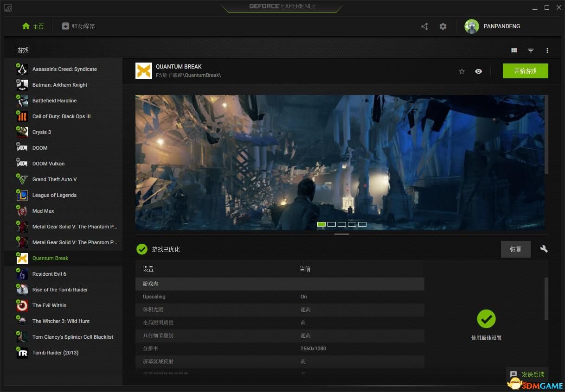Screen dimensions: 565x392
Task: Select The Witcher 3: Wild Hunt icon
Action: click(x=22, y=321)
